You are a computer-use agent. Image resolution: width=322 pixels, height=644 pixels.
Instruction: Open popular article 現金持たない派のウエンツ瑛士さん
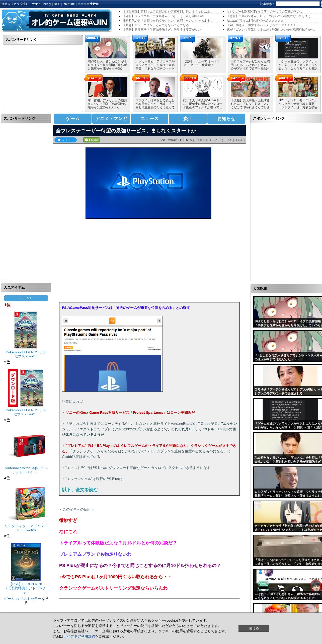(x=288, y=448)
